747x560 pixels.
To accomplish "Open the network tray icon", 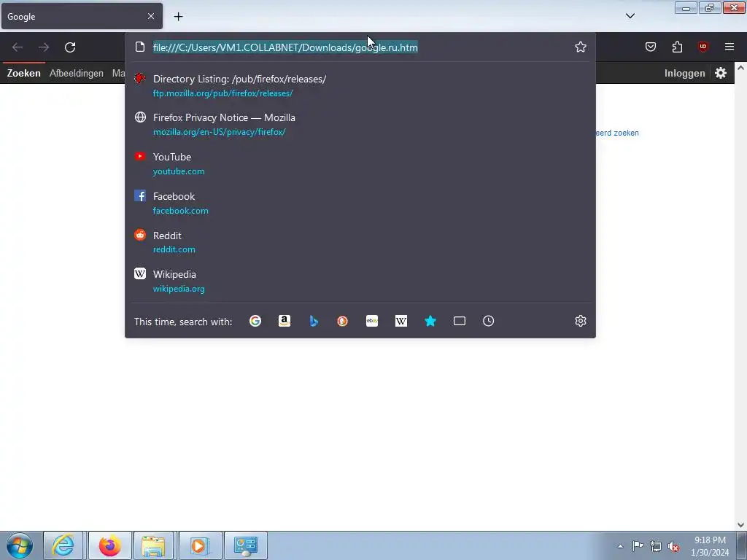I will pyautogui.click(x=656, y=547).
